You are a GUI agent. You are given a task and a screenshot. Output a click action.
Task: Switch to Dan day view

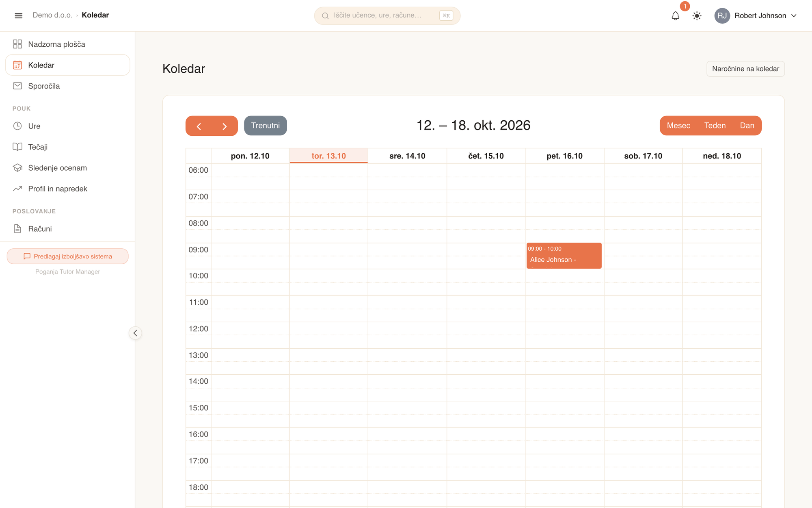tap(747, 126)
